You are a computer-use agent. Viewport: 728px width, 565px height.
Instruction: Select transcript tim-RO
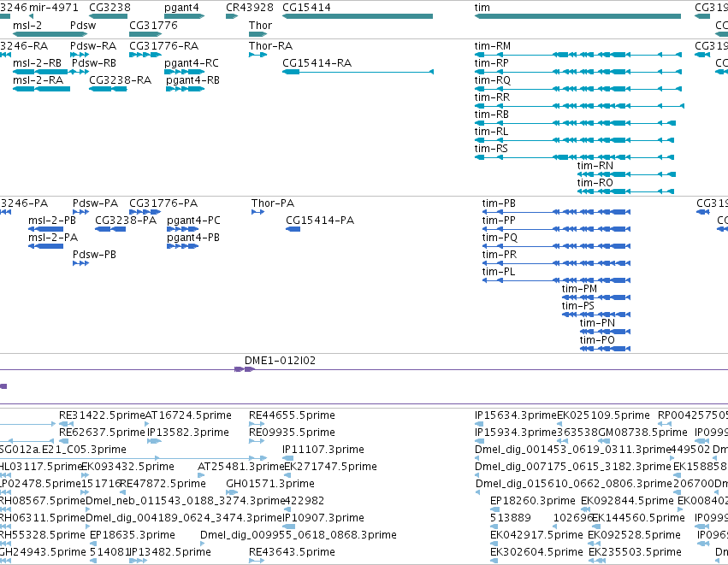point(625,192)
